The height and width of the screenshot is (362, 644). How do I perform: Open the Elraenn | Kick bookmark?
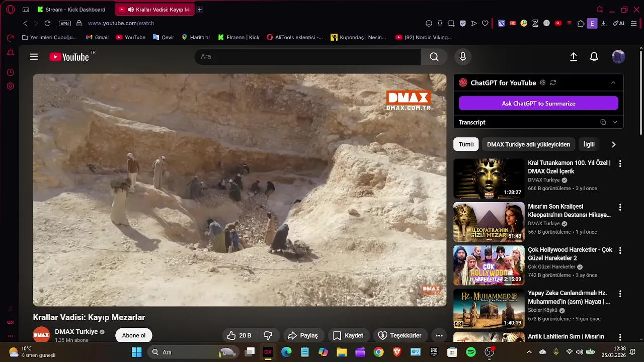[239, 37]
